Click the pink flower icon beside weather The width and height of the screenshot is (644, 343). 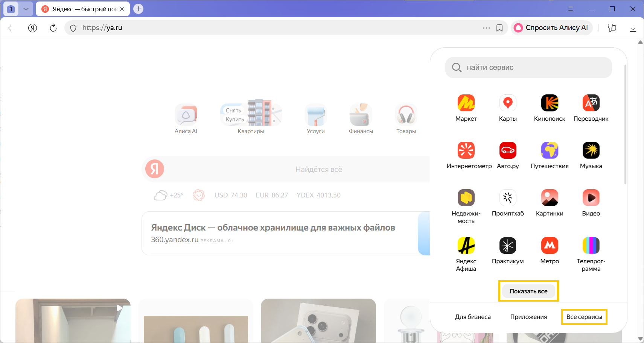point(198,195)
